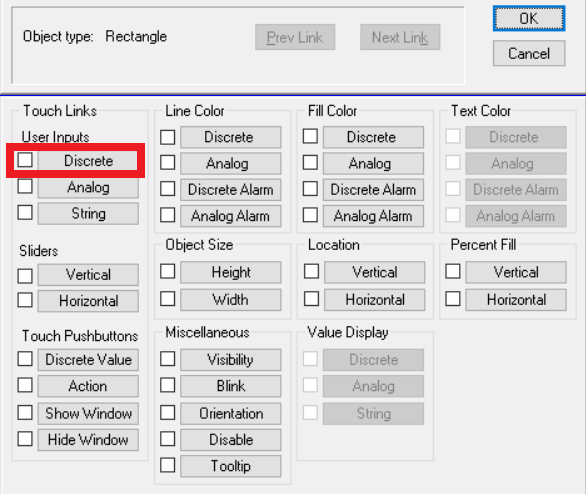Toggle the Disable checkbox

coord(167,439)
